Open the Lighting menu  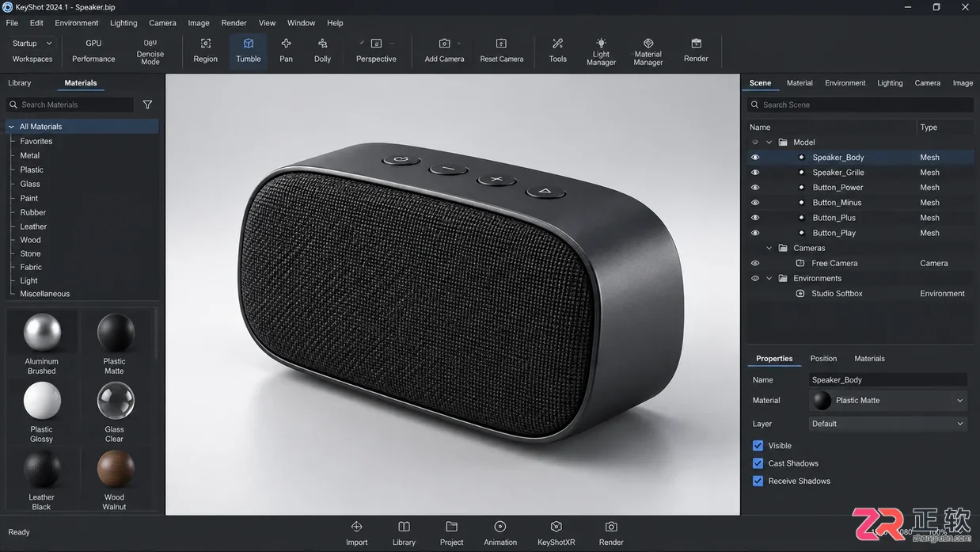pos(123,23)
